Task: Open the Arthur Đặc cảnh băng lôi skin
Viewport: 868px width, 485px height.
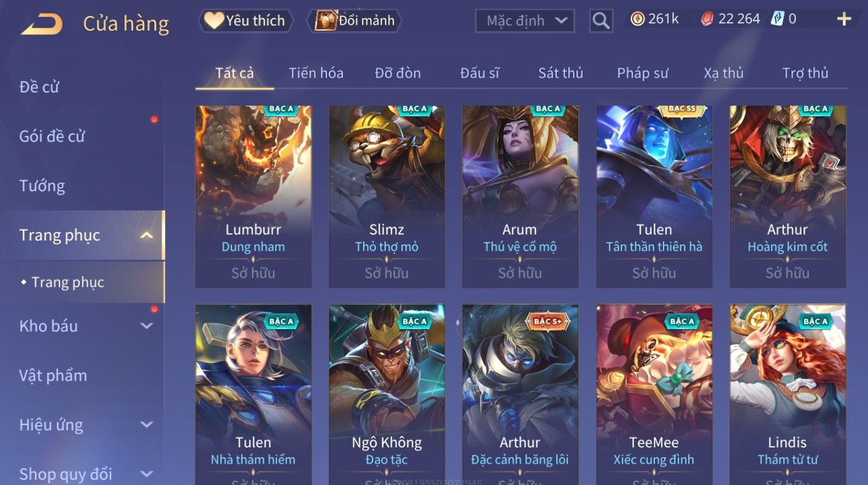Action: [520, 394]
